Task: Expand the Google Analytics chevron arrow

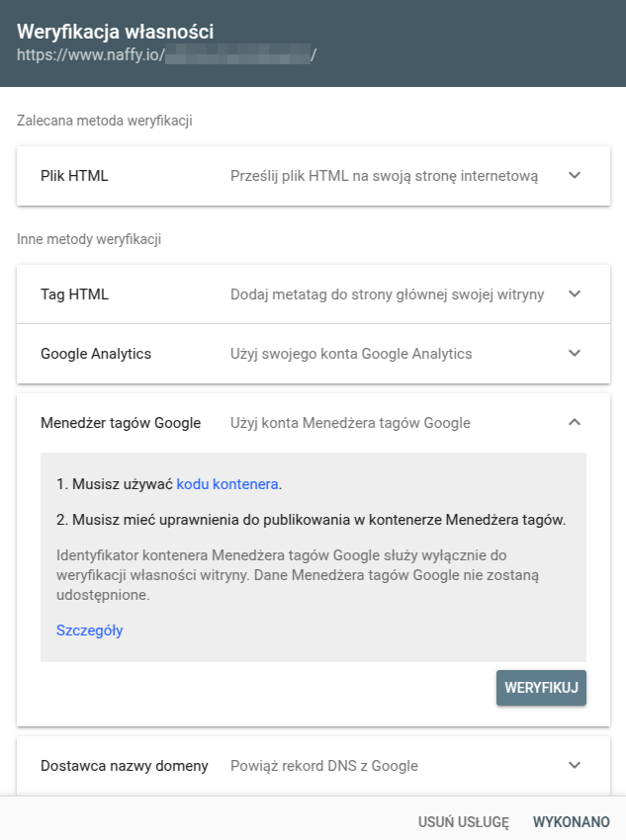Action: [575, 353]
